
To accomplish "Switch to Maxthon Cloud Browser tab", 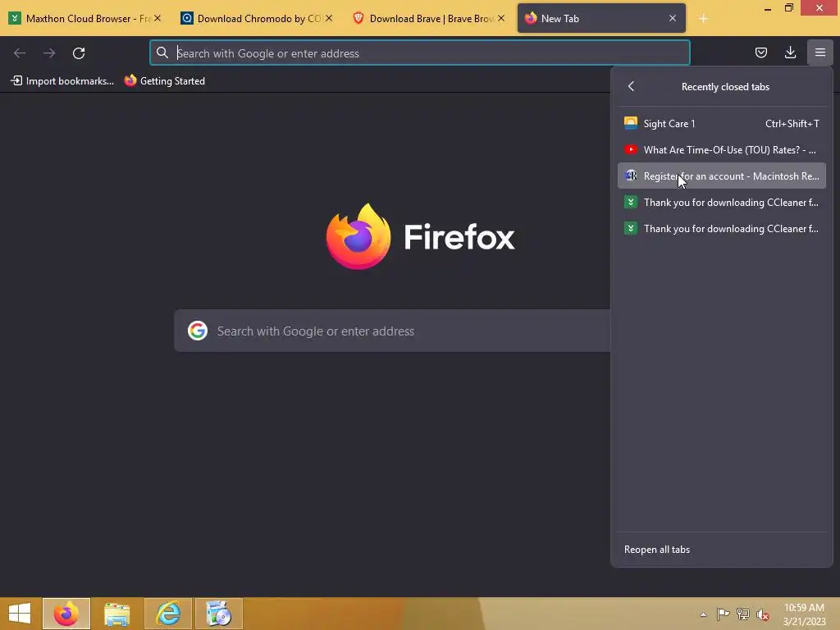I will pos(85,18).
